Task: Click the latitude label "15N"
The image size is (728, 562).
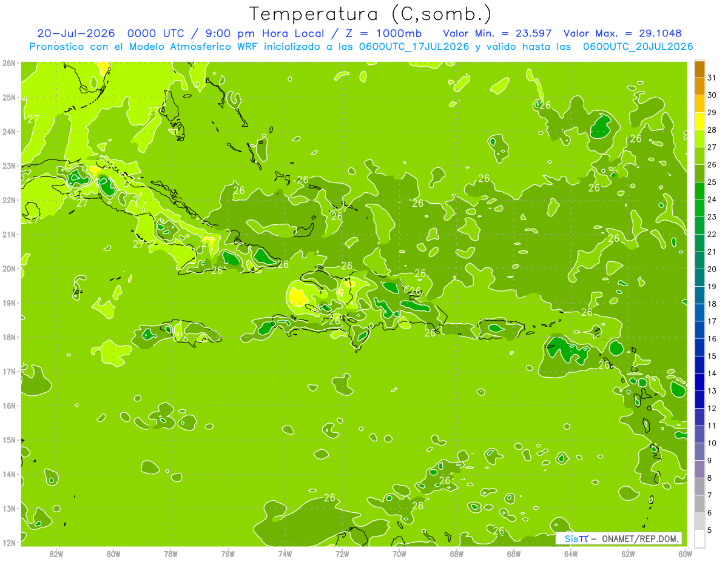Action: [9, 440]
